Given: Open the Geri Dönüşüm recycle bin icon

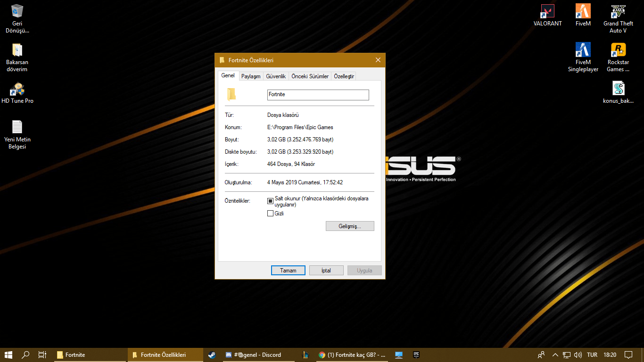Looking at the screenshot, I should (x=17, y=18).
